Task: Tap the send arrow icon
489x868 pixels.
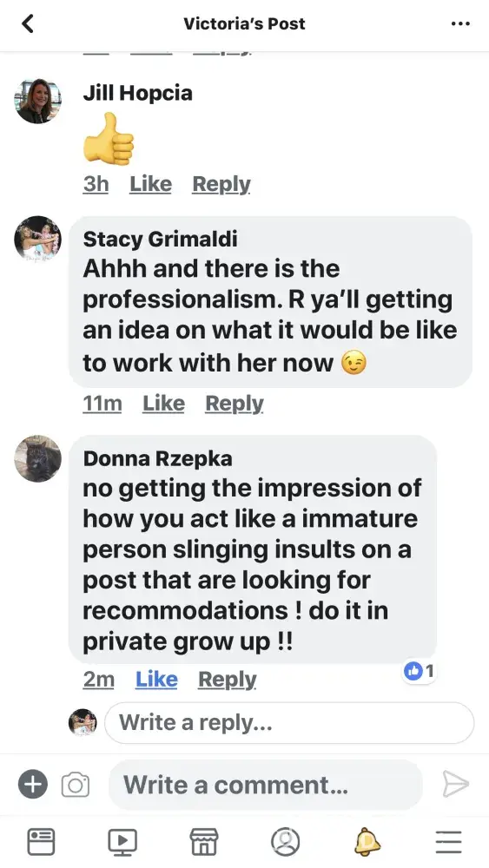Action: (x=456, y=784)
